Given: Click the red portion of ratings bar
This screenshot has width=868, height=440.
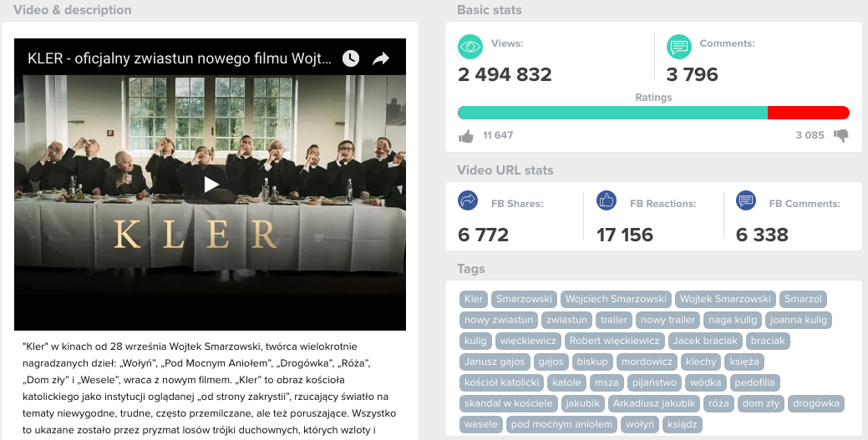Looking at the screenshot, I should point(808,113).
